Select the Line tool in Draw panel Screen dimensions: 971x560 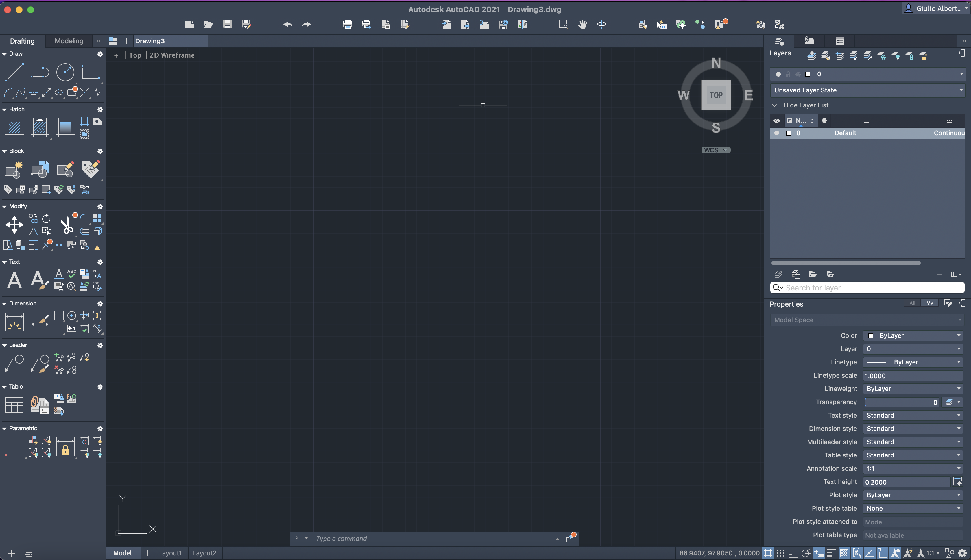tap(14, 72)
